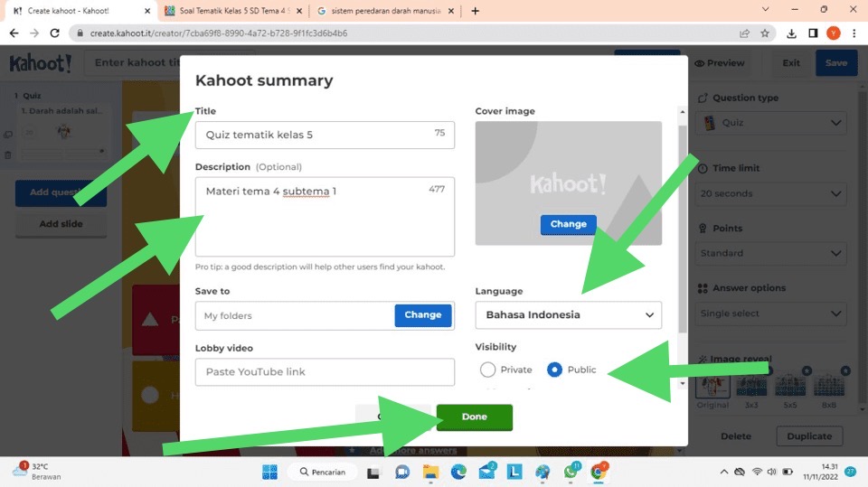Open the Chat icon on taskbar

pos(402,472)
